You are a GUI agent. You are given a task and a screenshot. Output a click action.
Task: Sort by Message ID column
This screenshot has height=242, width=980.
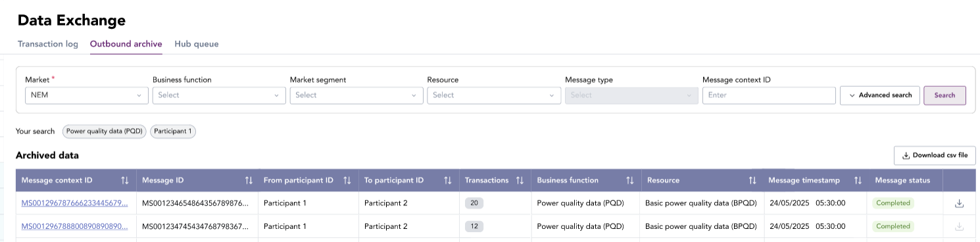[x=249, y=180]
